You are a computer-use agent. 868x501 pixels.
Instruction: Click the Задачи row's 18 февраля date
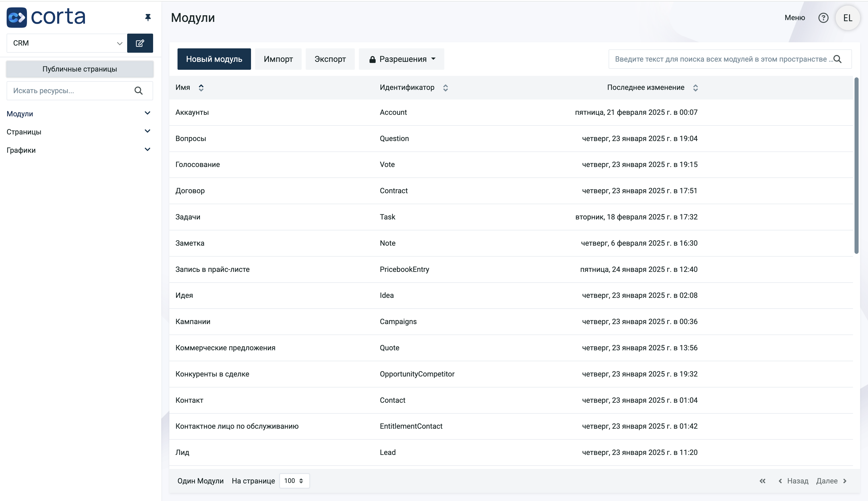(x=636, y=217)
